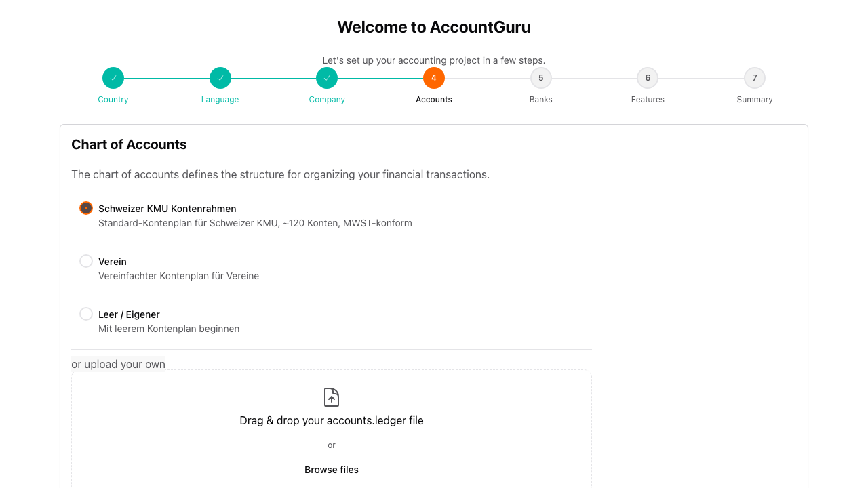
Task: Click the Language step checkmark icon
Action: (x=220, y=77)
